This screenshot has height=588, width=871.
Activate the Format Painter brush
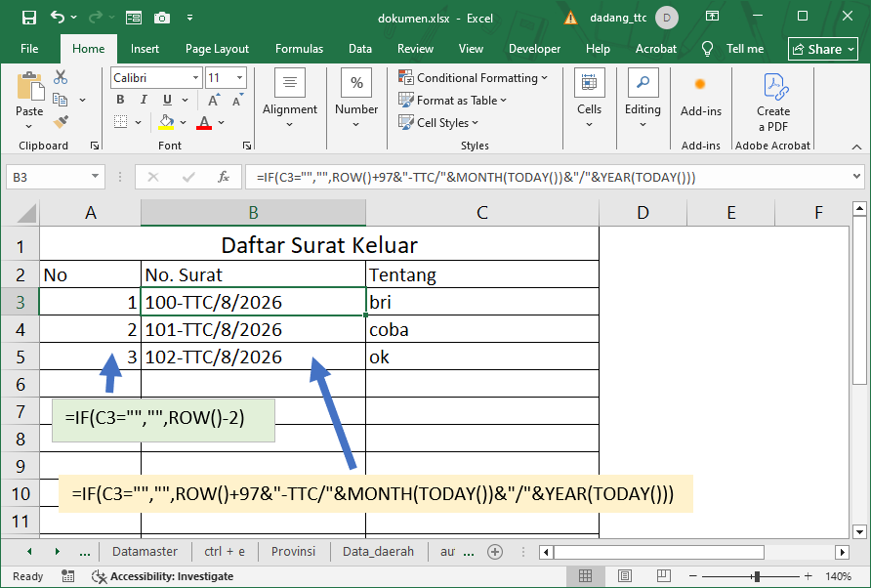point(61,121)
